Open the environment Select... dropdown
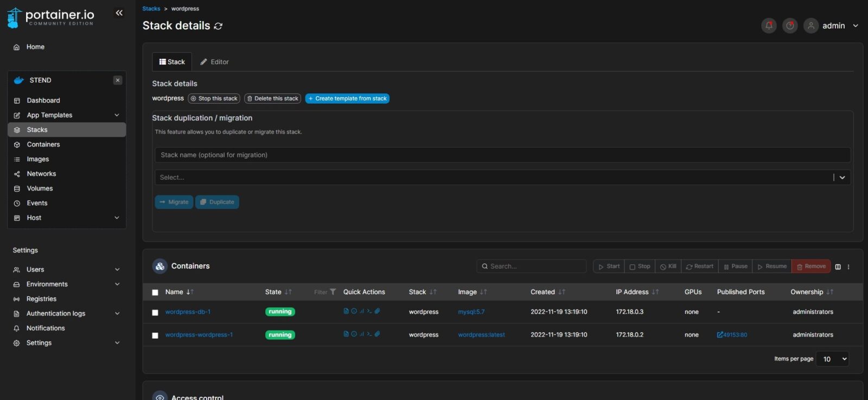This screenshot has height=400, width=868. tap(502, 177)
